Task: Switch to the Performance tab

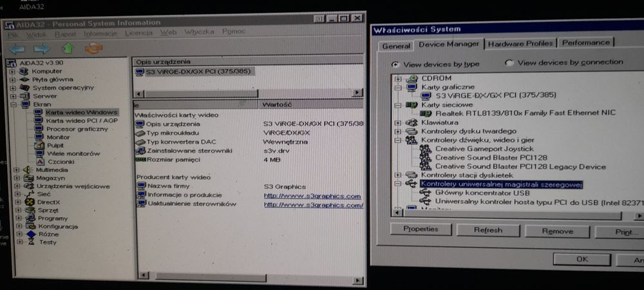Action: (x=585, y=43)
